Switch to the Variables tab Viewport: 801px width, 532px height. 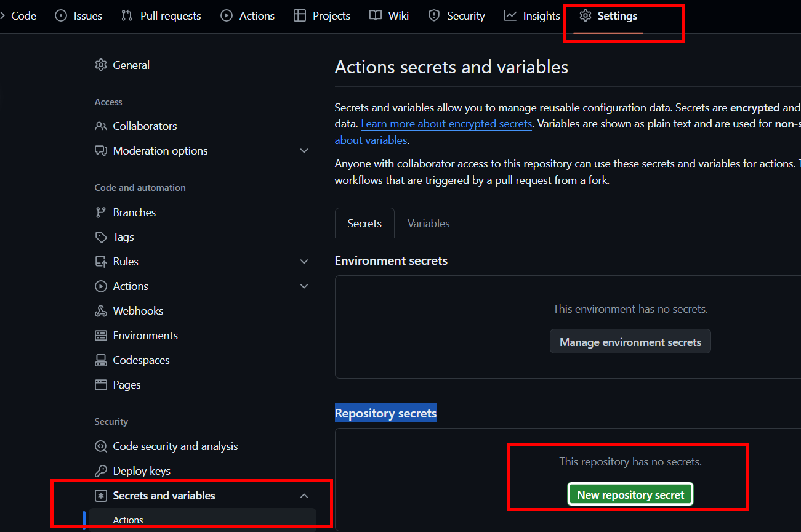[x=429, y=224]
